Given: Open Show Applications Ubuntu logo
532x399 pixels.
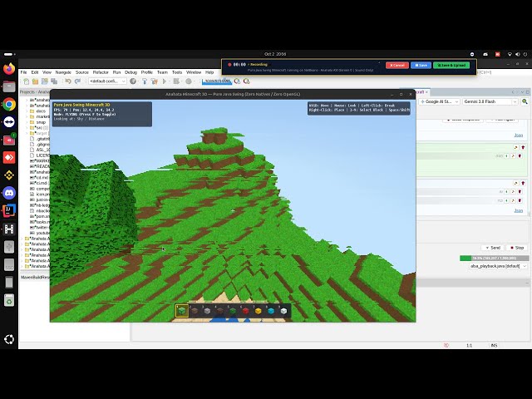Looking at the screenshot, I should click(x=9, y=339).
